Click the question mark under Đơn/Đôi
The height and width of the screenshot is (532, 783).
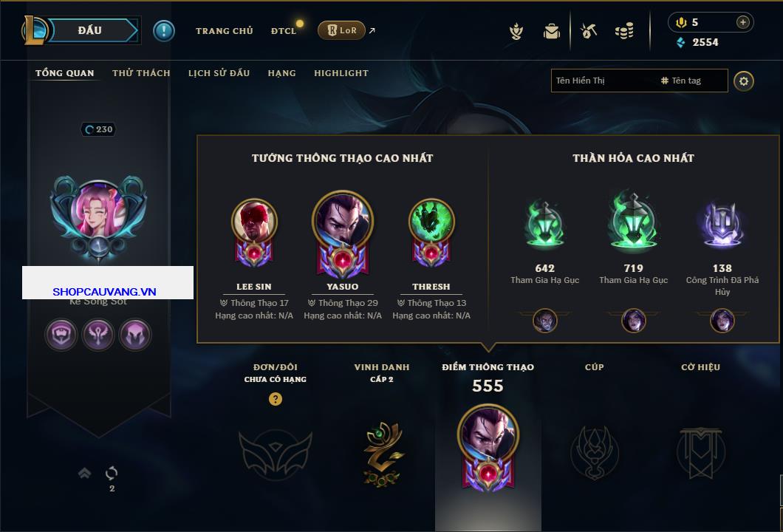point(275,398)
